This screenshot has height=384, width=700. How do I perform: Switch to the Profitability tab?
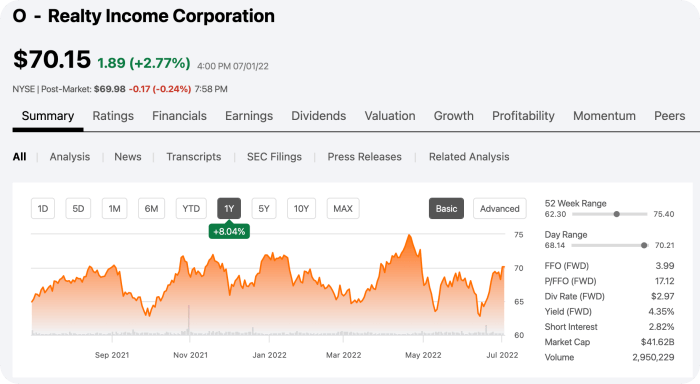pyautogui.click(x=523, y=116)
